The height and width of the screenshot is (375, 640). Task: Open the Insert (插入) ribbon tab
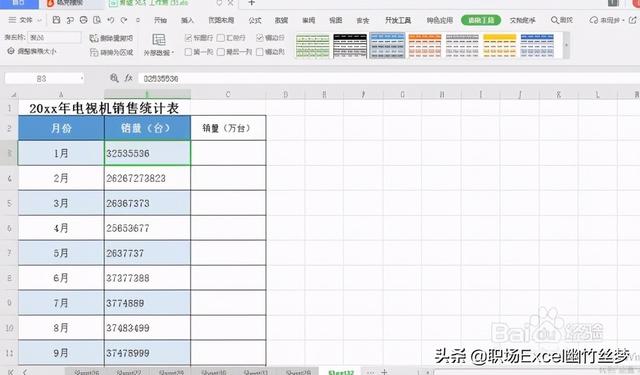tap(187, 20)
